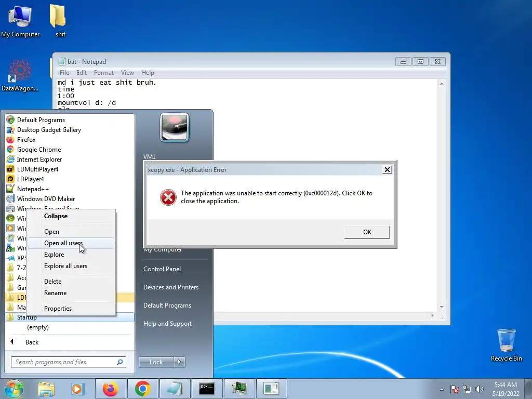
Task: Open Devices and Printers from Start menu
Action: (x=170, y=287)
